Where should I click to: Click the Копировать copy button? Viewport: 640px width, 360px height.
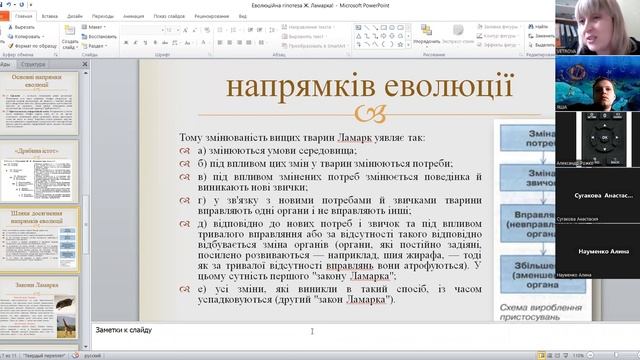coord(26,37)
